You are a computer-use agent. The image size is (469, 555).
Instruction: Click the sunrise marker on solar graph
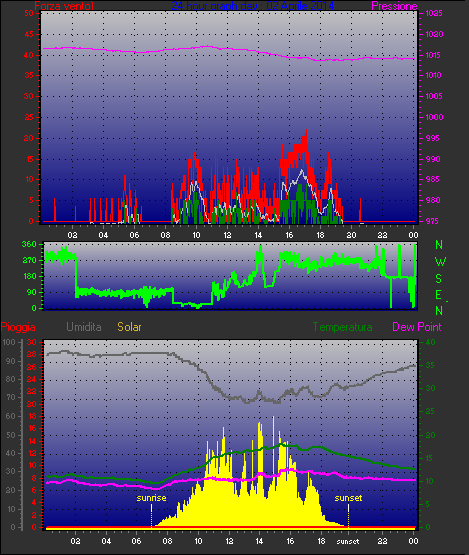[x=151, y=498]
